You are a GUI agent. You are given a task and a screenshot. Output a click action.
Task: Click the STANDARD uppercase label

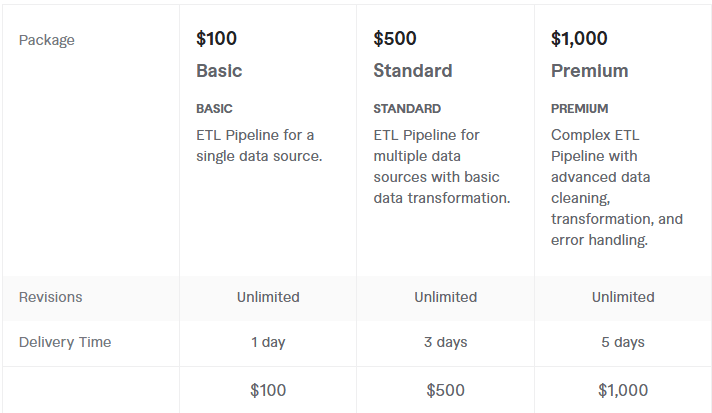pyautogui.click(x=407, y=109)
